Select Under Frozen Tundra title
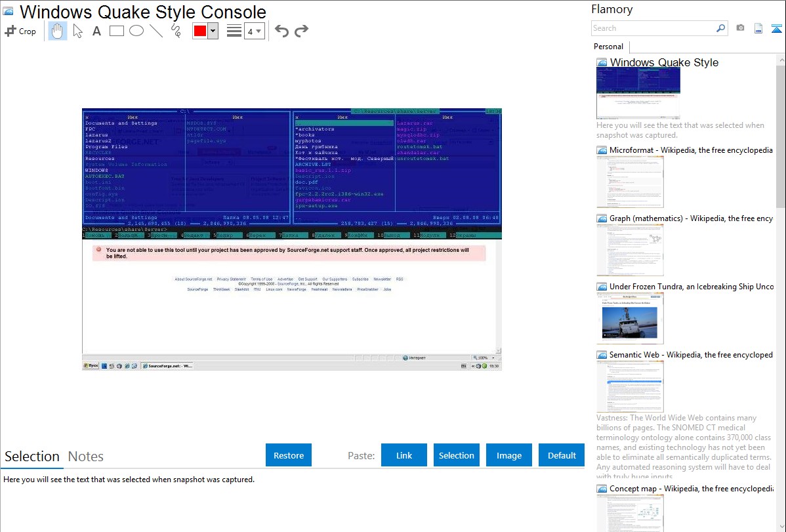 (692, 286)
